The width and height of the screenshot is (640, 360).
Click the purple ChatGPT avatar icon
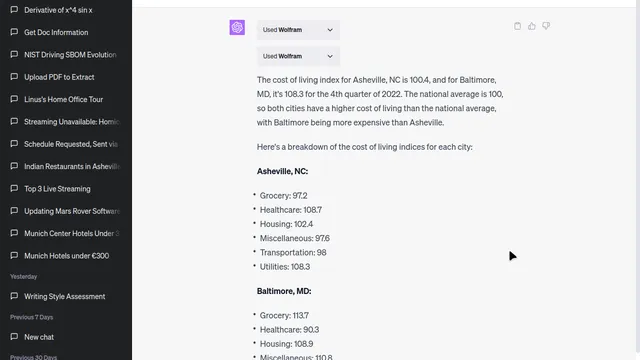pos(237,27)
